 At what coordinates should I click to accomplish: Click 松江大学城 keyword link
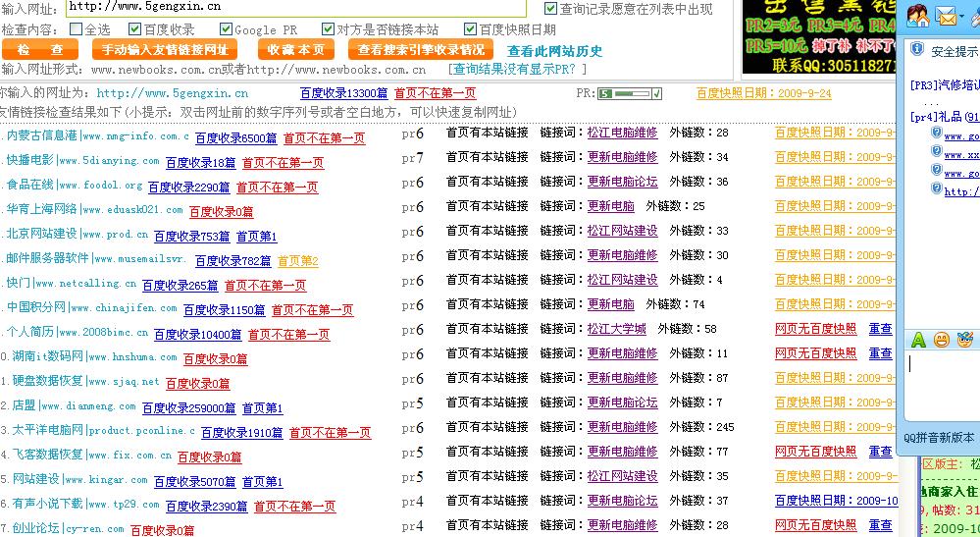coord(616,329)
